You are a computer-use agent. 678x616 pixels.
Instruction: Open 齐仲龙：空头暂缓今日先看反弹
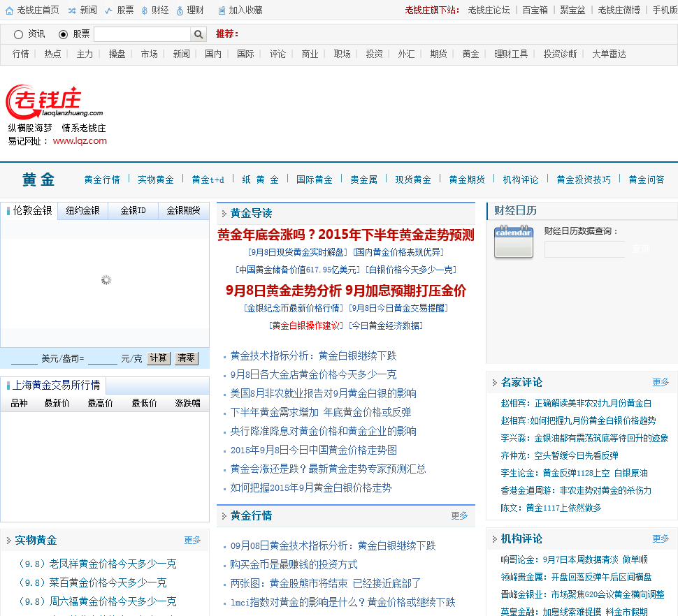[x=559, y=456]
